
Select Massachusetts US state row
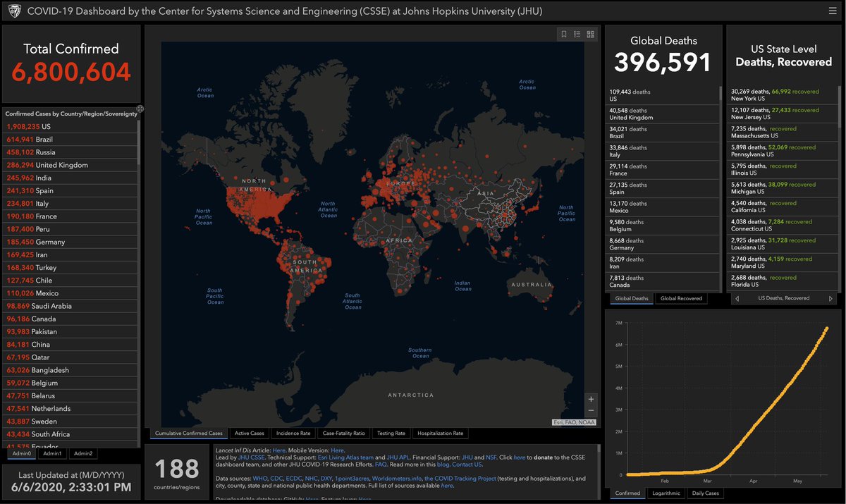[x=782, y=133]
